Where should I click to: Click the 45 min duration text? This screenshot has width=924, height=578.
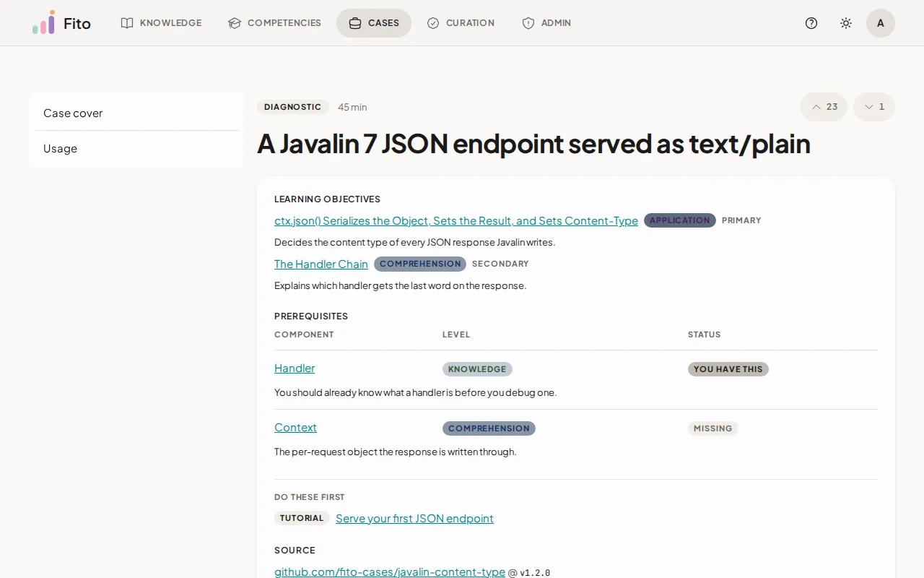pyautogui.click(x=352, y=107)
